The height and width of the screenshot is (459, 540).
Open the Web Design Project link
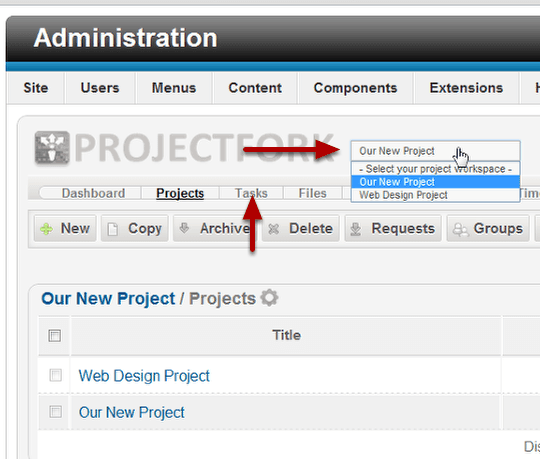coord(144,376)
